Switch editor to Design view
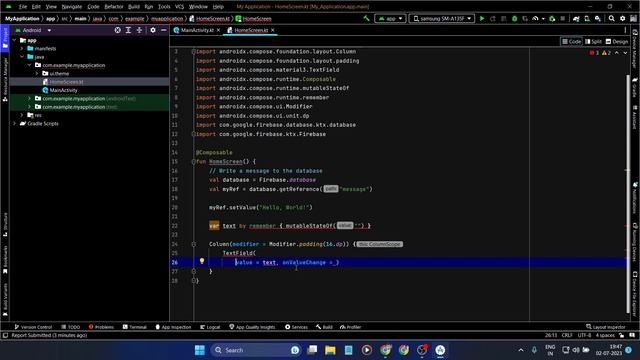This screenshot has height=360, width=640. (x=617, y=42)
